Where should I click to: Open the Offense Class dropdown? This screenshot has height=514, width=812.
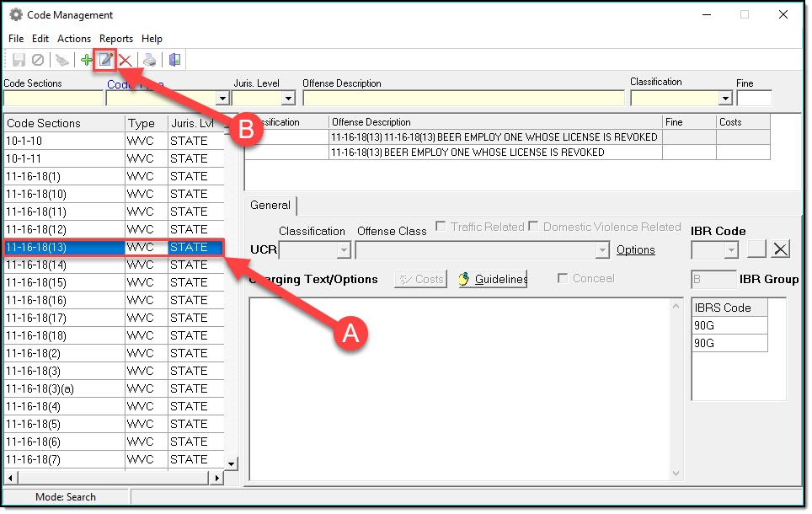click(601, 250)
